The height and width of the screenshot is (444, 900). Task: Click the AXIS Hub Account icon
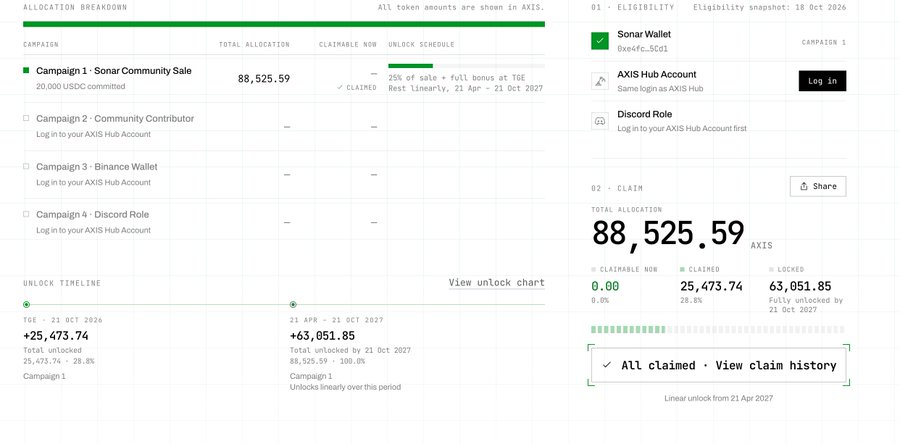[x=600, y=81]
